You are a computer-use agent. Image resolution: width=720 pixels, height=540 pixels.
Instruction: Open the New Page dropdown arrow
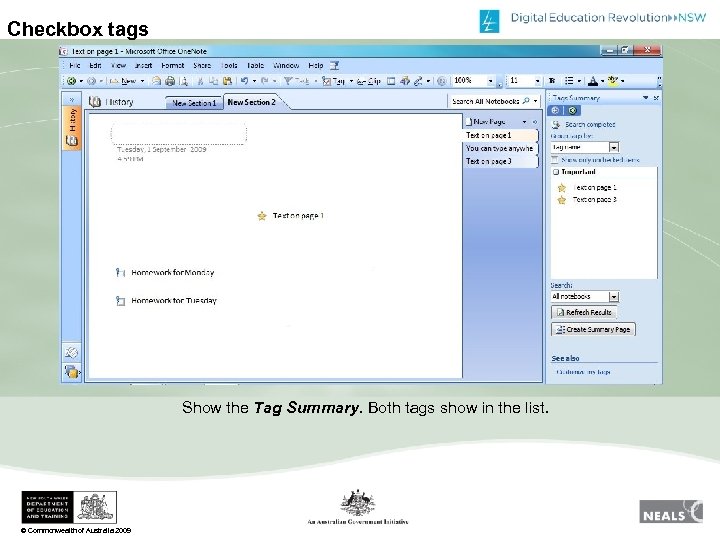point(524,122)
